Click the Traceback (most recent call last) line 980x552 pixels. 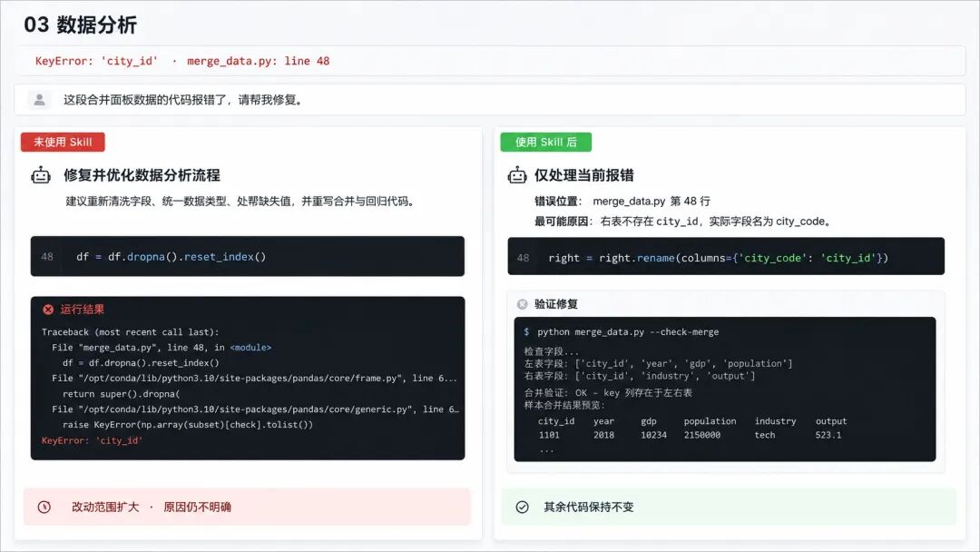(x=131, y=332)
